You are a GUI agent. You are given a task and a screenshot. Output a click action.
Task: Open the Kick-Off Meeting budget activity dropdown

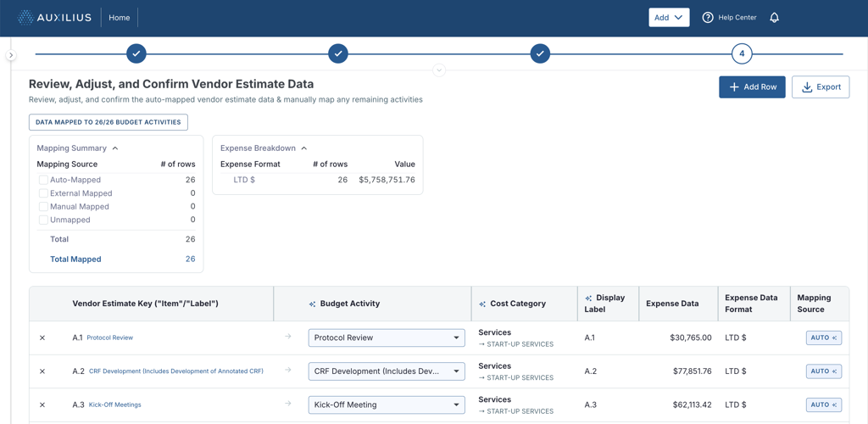[x=387, y=404]
